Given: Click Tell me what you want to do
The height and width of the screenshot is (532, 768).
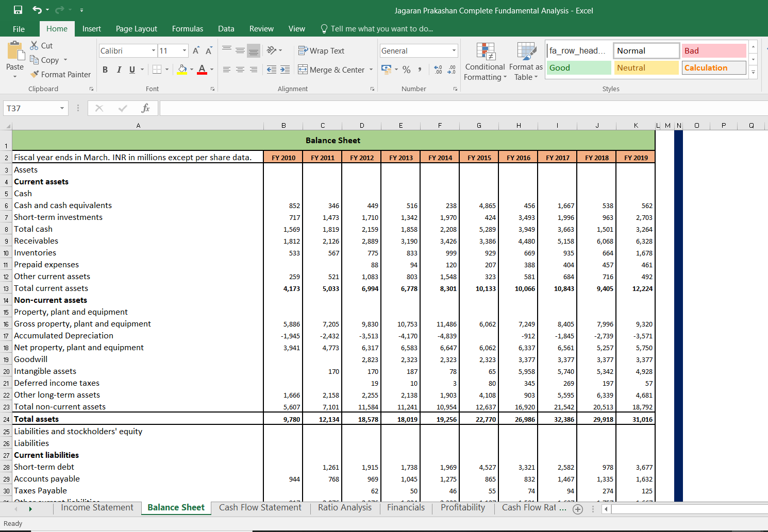Looking at the screenshot, I should coord(377,29).
